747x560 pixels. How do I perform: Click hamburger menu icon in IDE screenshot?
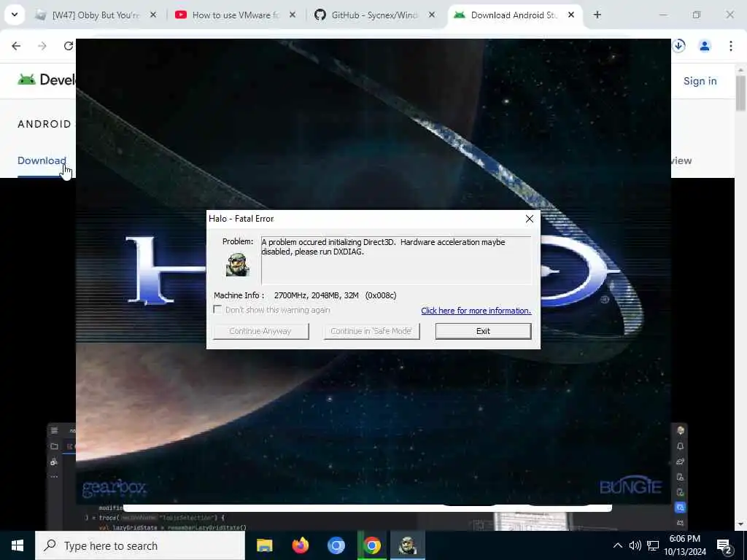pyautogui.click(x=54, y=430)
